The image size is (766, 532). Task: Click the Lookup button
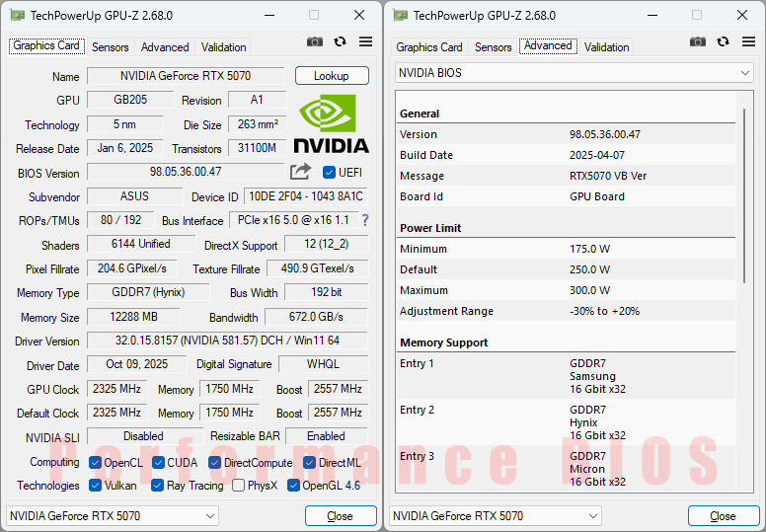[332, 76]
